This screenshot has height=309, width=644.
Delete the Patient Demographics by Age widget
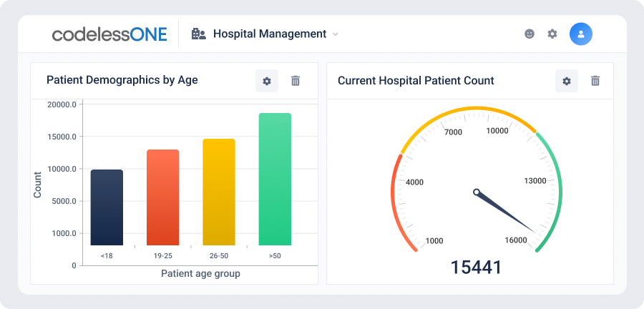[x=296, y=81]
